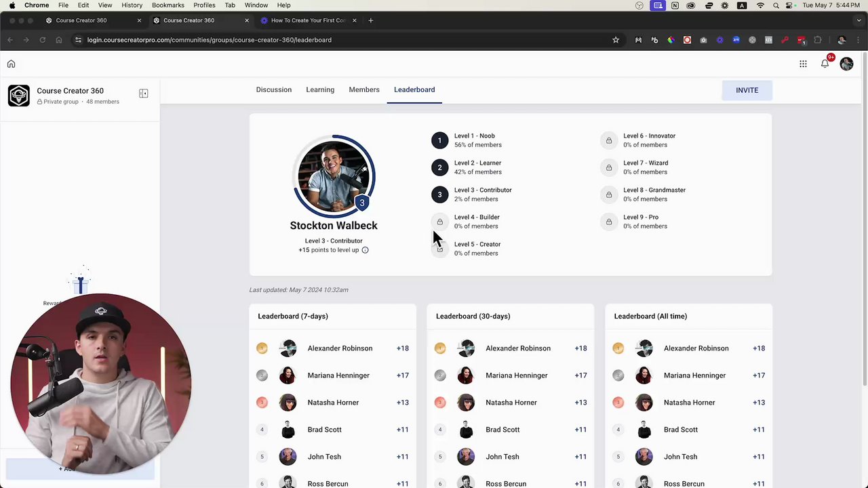Click the rainbow color picker extension icon
Viewport: 868px width, 488px height.
point(671,40)
